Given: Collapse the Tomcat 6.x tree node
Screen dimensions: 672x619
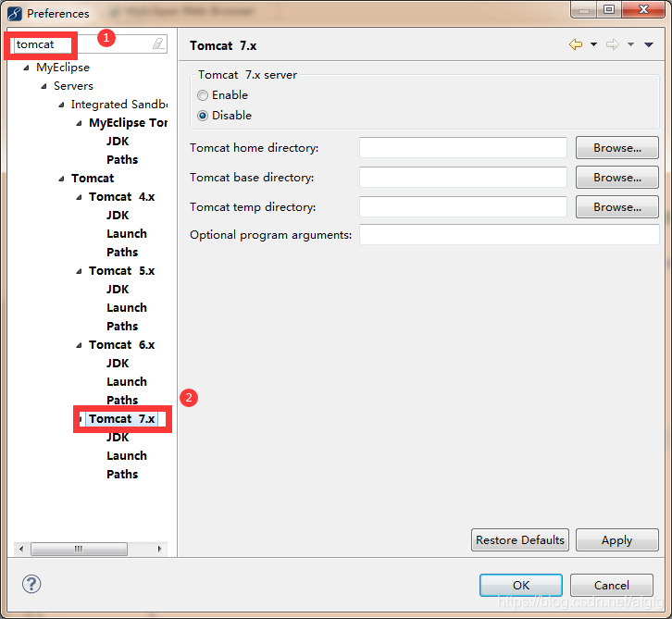Looking at the screenshot, I should [79, 345].
